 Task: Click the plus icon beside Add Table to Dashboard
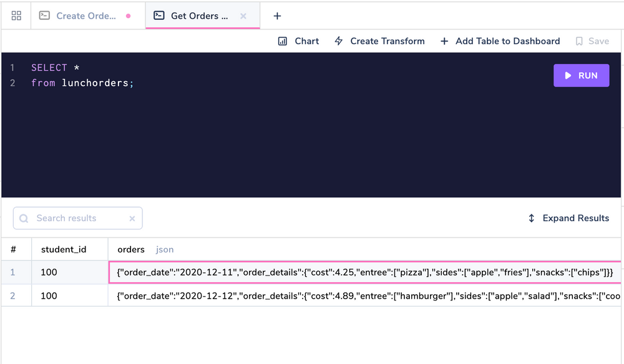(444, 41)
